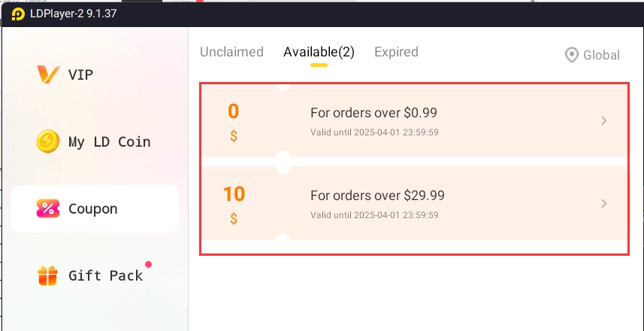
Task: Switch to the Unclaimed tab
Action: tap(231, 52)
